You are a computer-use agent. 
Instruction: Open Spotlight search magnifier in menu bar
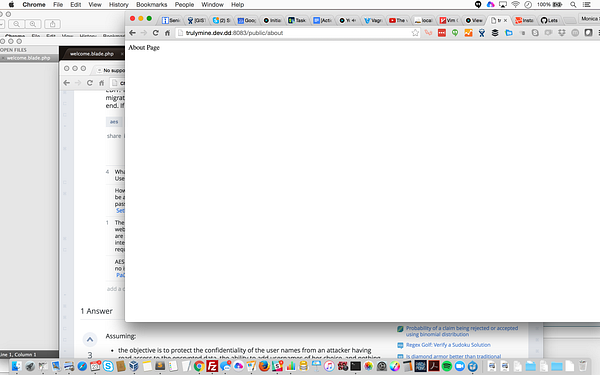573,5
